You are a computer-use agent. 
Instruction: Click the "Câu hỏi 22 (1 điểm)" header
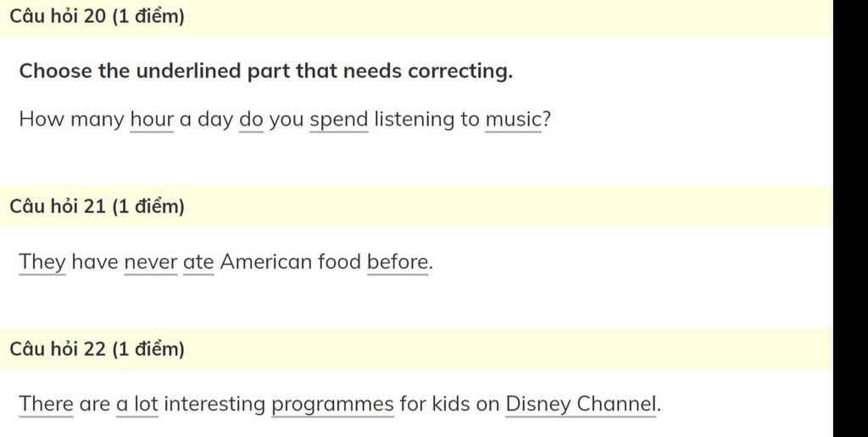(x=97, y=349)
